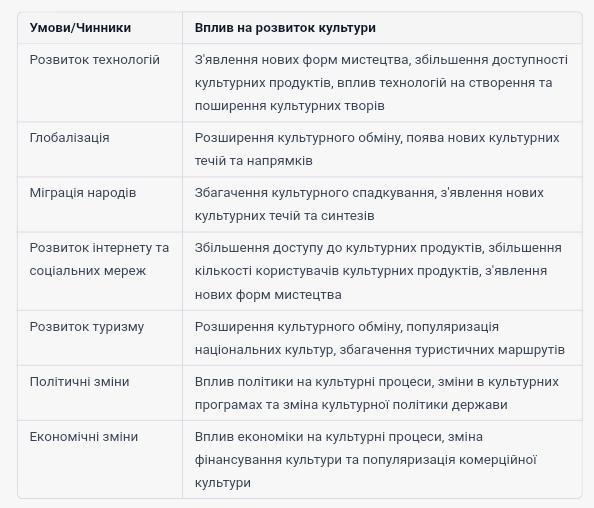Click text 'поширення культурних творів'
The image size is (594, 508).
tap(289, 106)
